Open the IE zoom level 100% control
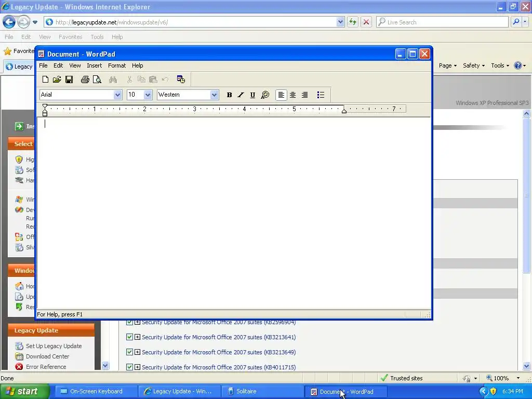 point(503,378)
